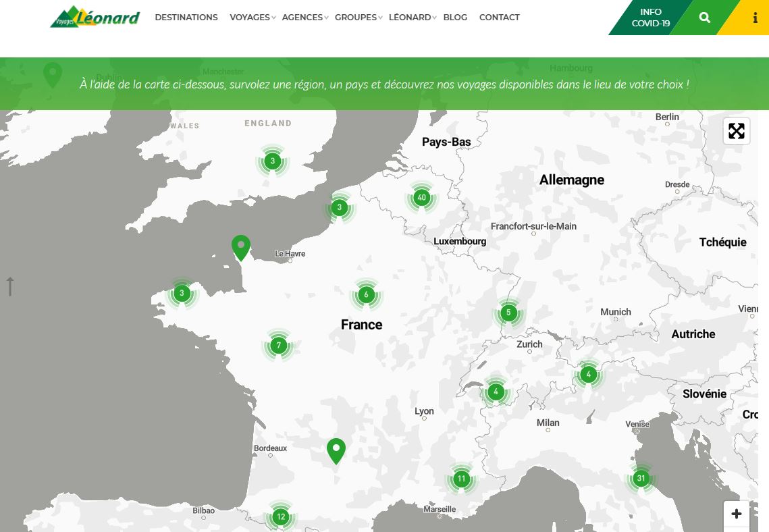Screen dimensions: 769x532
Task: Select the green pin east of Bordeaux
Action: pos(336,450)
